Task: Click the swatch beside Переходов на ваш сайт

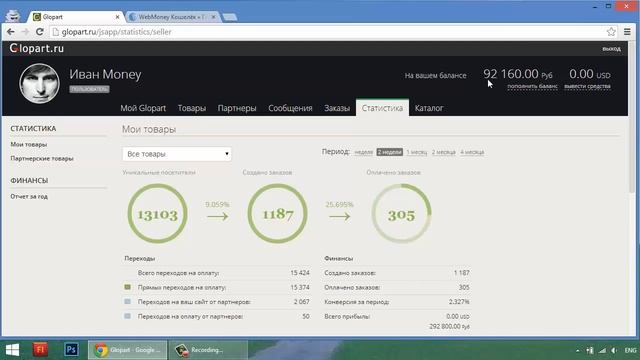Action: point(127,301)
